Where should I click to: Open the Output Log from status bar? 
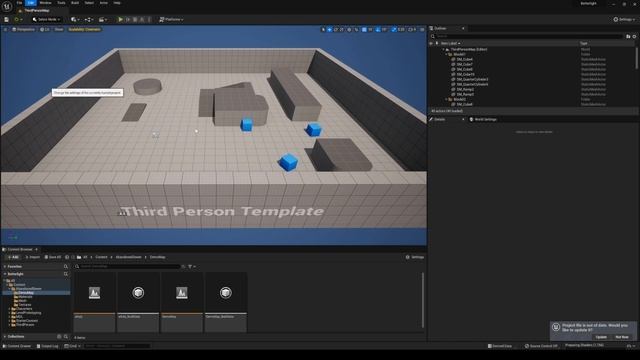[47, 346]
